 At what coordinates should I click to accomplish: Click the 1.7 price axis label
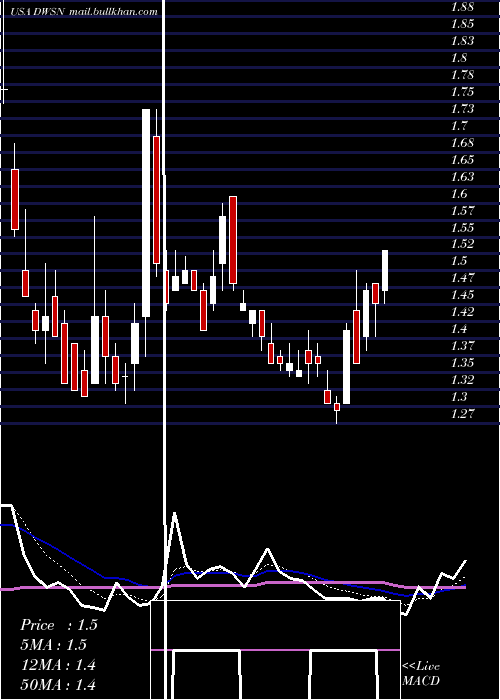pyautogui.click(x=459, y=125)
